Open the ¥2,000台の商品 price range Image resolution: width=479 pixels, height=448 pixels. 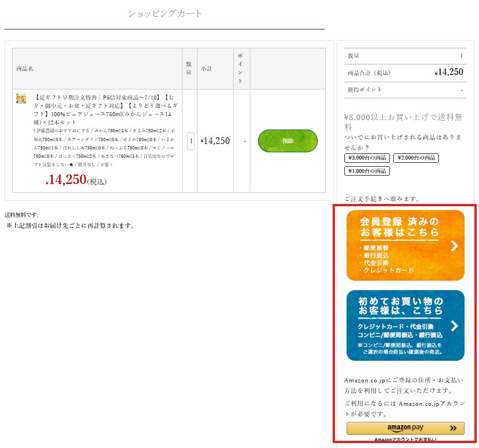(416, 158)
